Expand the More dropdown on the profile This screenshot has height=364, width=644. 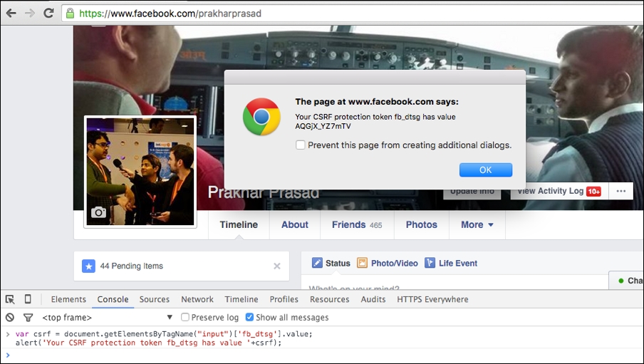(477, 224)
